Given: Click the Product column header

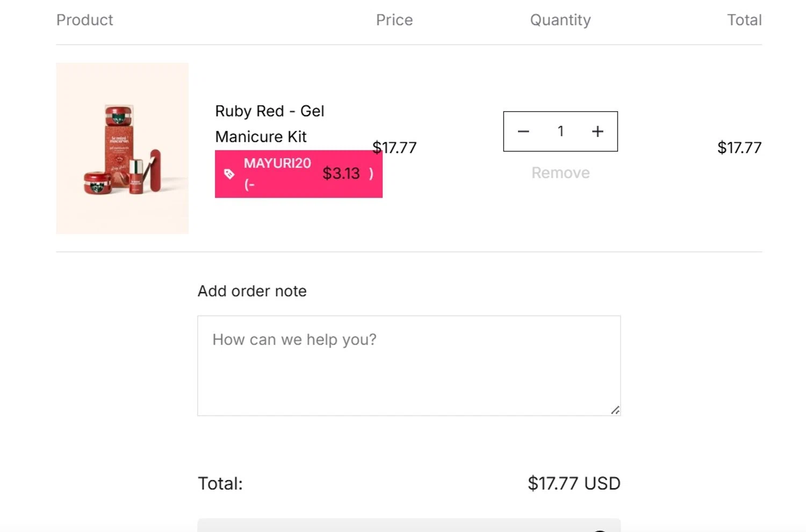Looking at the screenshot, I should tap(85, 20).
